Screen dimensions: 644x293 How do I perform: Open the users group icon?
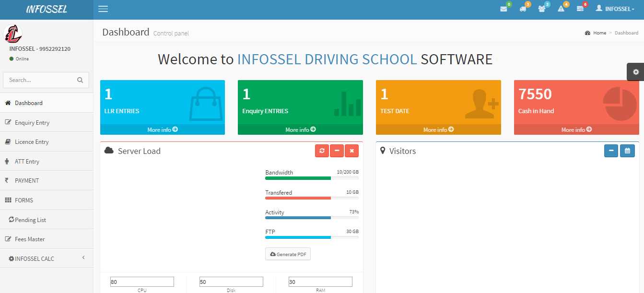[542, 9]
